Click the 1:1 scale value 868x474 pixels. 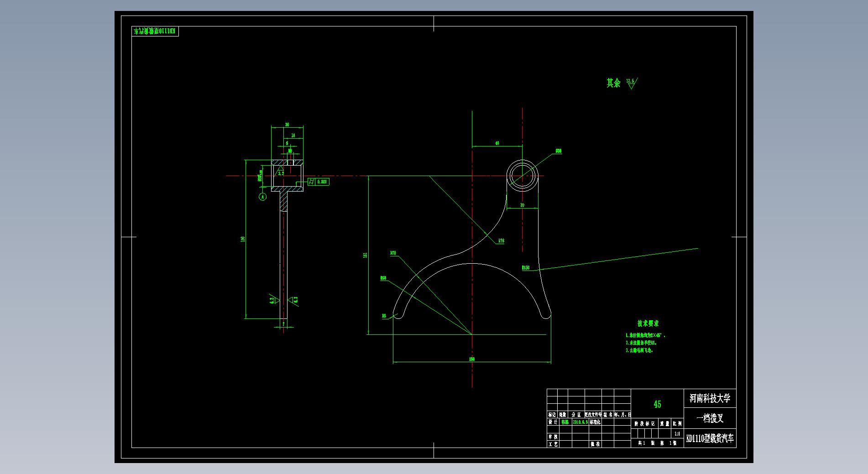pos(677,434)
